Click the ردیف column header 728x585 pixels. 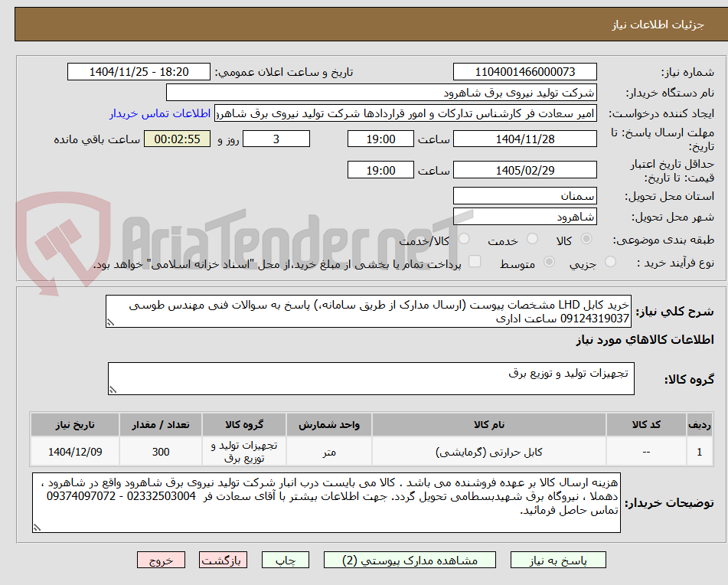coord(700,425)
